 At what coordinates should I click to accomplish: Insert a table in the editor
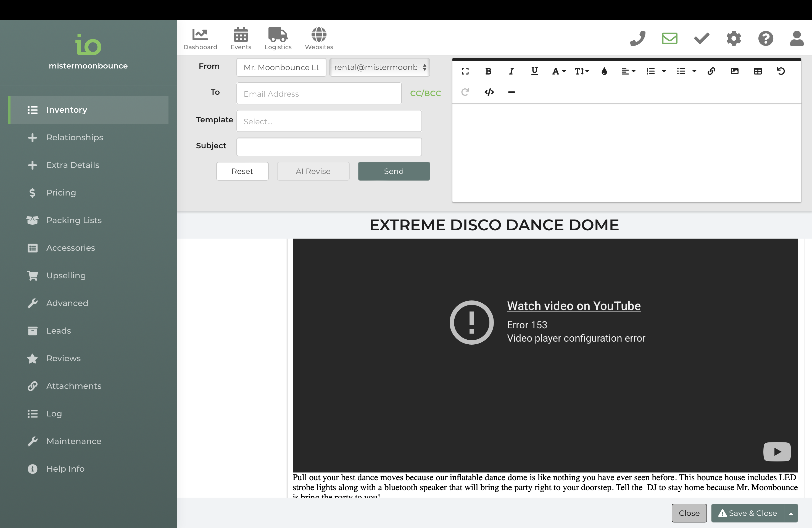pyautogui.click(x=758, y=71)
